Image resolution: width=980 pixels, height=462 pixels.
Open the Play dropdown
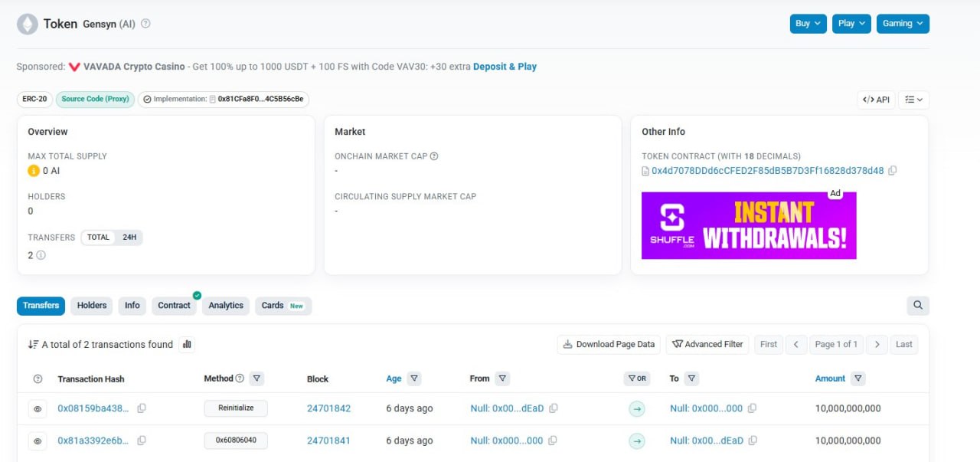[x=852, y=24]
